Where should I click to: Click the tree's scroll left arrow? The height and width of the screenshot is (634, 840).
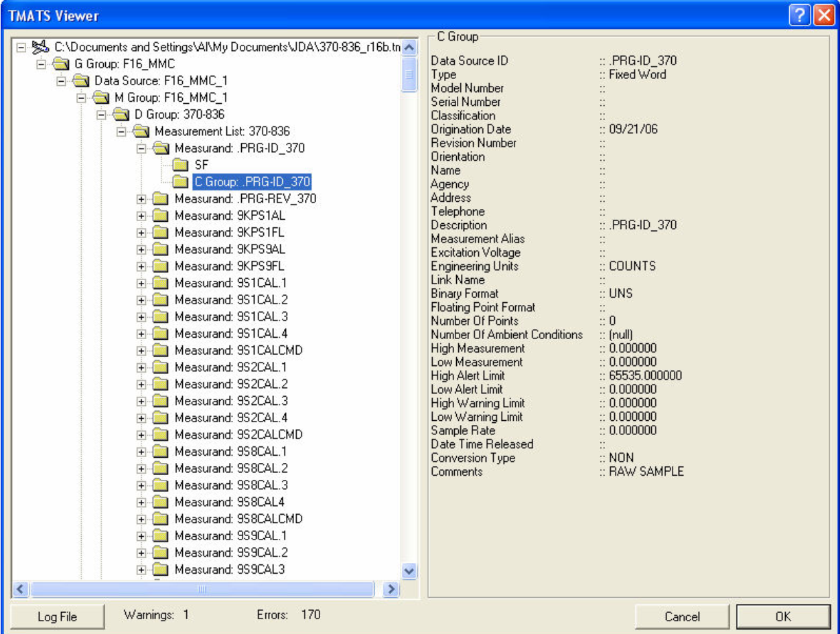pyautogui.click(x=21, y=589)
